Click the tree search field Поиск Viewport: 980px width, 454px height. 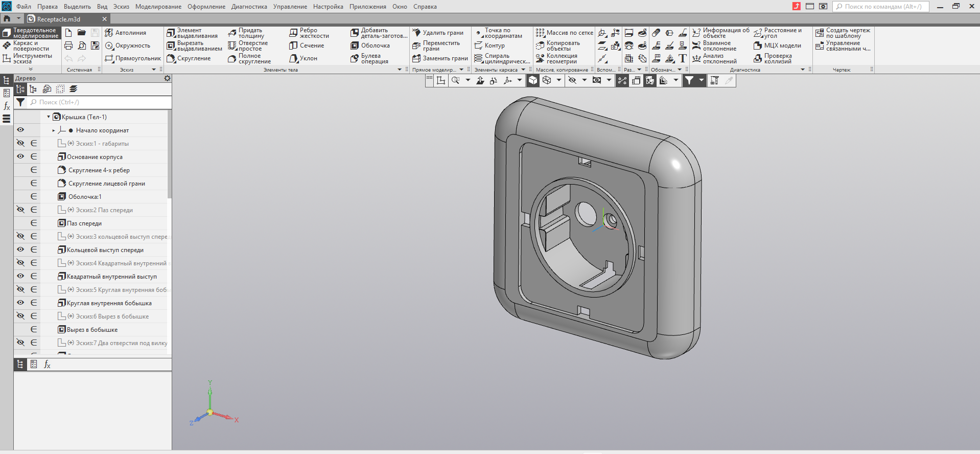coord(100,102)
